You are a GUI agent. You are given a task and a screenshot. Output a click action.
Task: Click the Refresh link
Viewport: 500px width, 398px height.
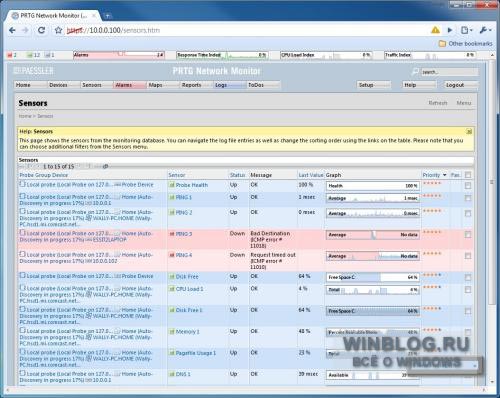pos(438,103)
